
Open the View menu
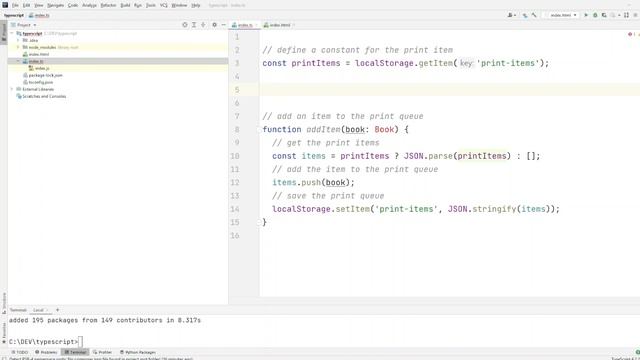coord(38,5)
